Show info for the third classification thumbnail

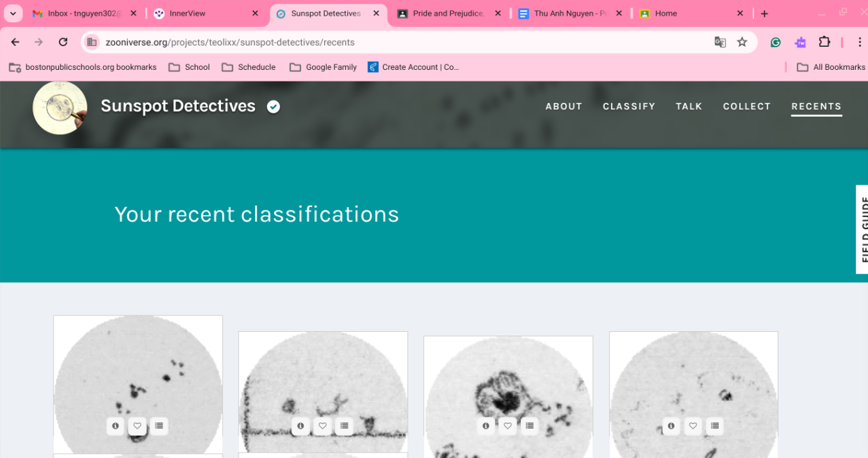point(486,426)
